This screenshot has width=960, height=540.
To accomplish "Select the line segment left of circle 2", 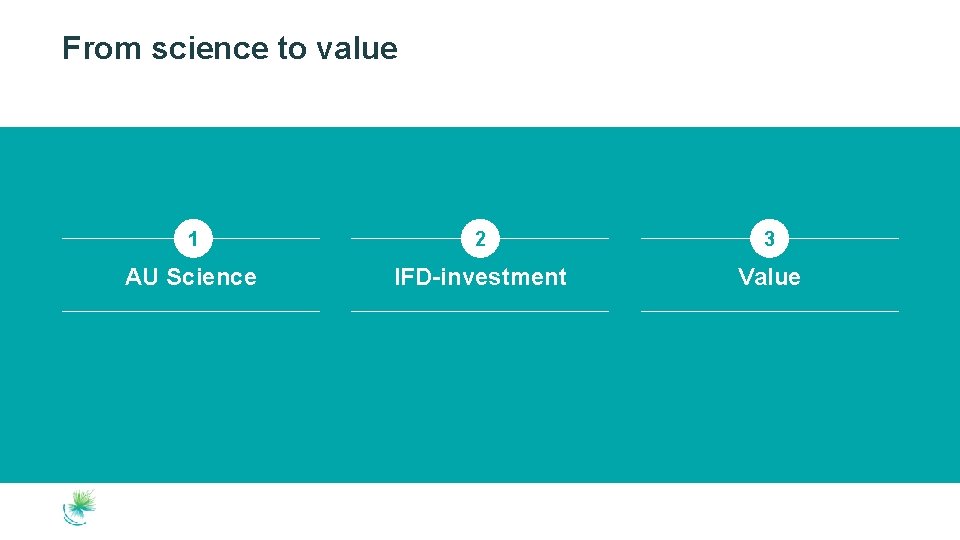I will (406, 239).
